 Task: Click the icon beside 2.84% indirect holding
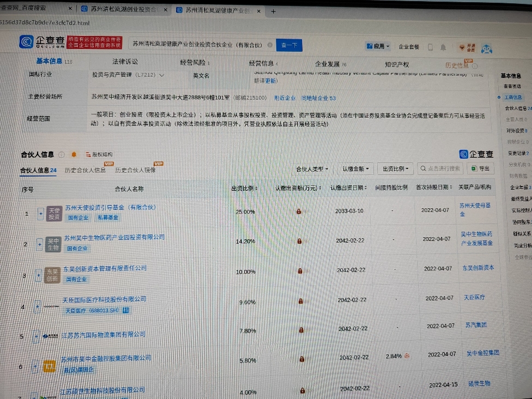point(407,356)
